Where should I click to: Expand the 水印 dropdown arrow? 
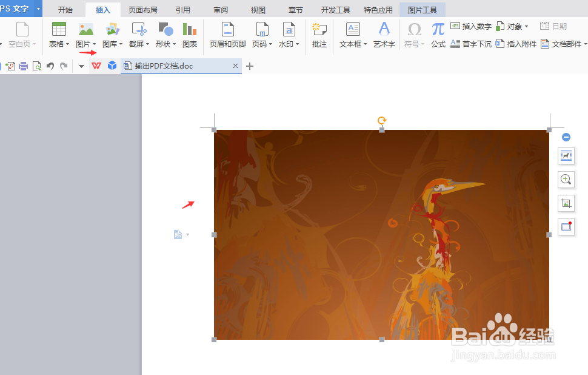pos(297,44)
